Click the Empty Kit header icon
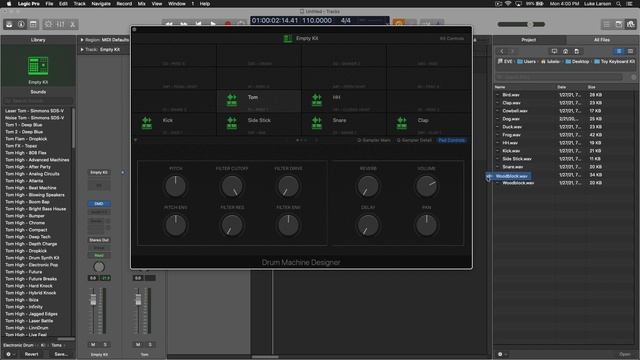Viewport: 640px width, 360px height. [288, 38]
